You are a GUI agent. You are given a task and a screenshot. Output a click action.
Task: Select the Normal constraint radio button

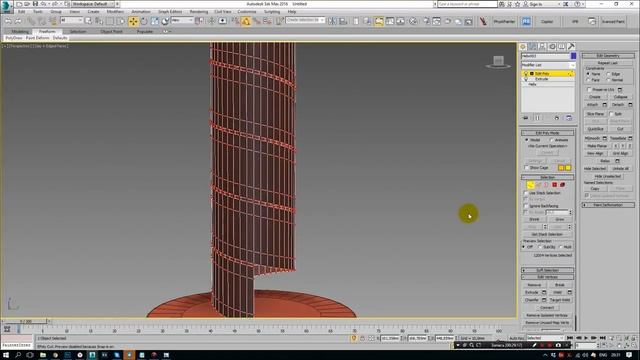point(608,80)
